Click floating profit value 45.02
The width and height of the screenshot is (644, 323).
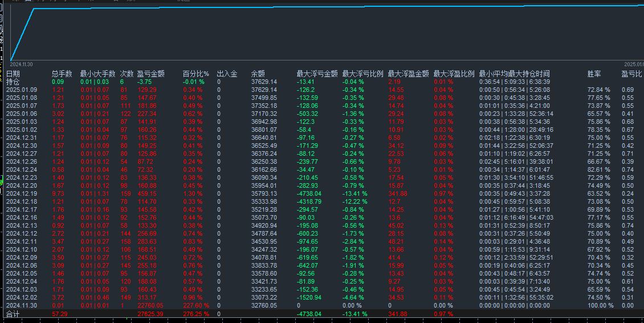pos(396,225)
